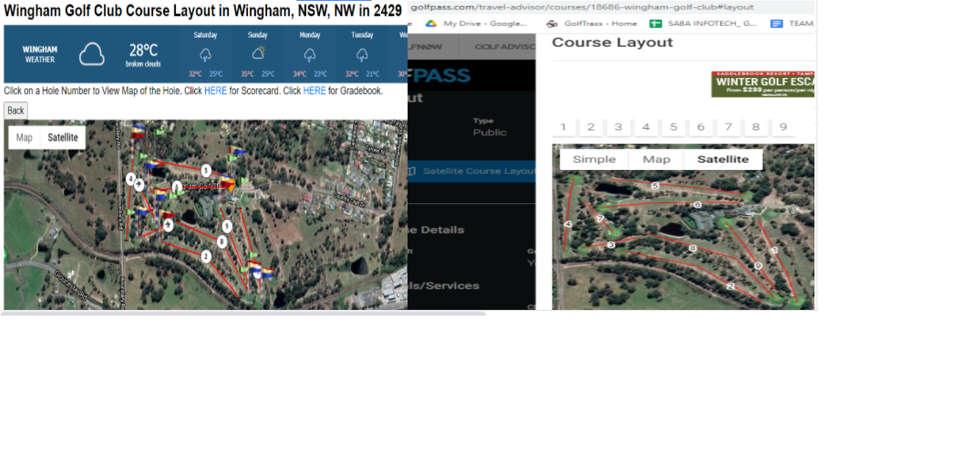The width and height of the screenshot is (980, 449).
Task: Click the orange location pin on left map
Action: click(x=232, y=187)
